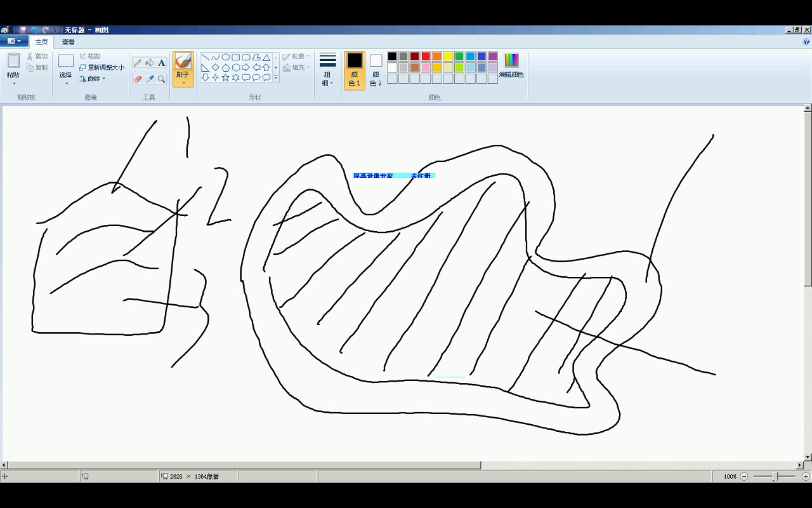Select the Fill with color (bucket) tool

point(150,62)
